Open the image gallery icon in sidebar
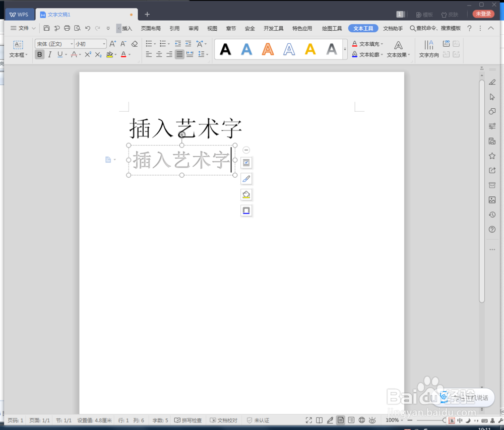The height and width of the screenshot is (430, 504). [492, 200]
